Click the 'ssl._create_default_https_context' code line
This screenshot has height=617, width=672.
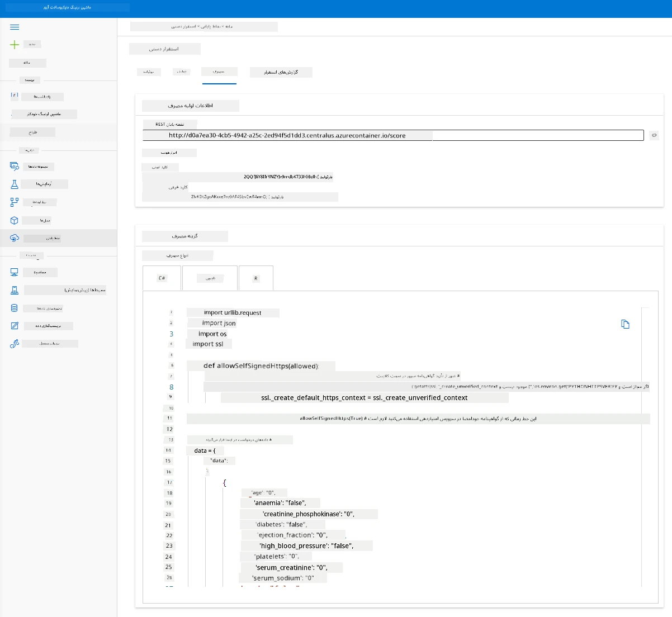coord(365,397)
